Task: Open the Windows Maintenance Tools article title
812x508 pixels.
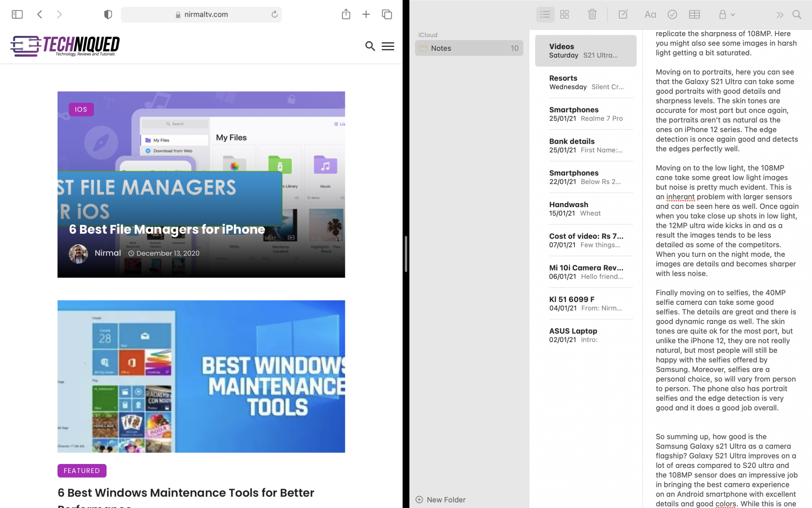Action: (x=186, y=498)
